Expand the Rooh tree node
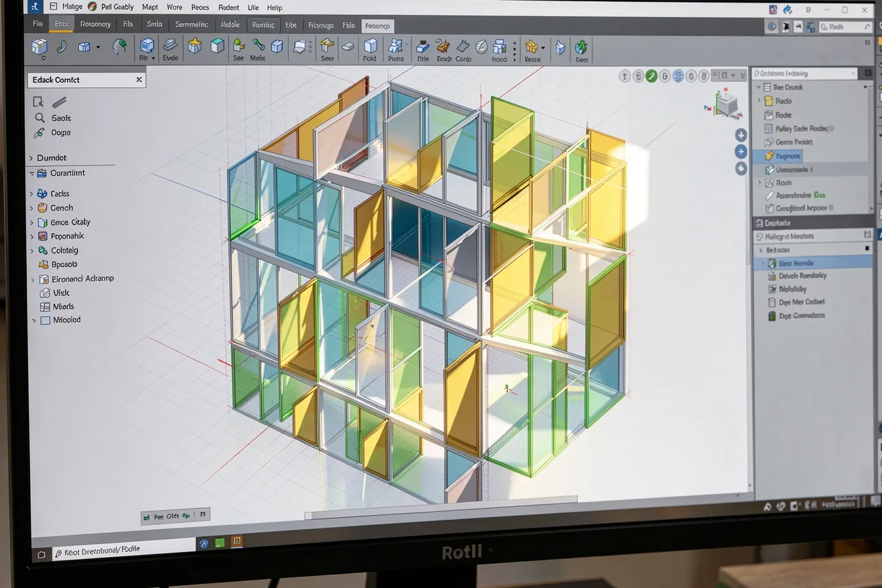 [761, 183]
